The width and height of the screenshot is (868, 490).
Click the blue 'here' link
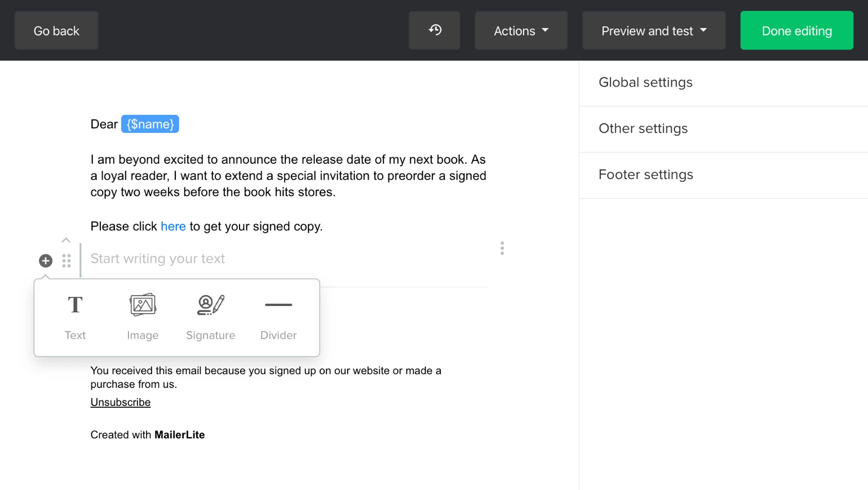(173, 226)
